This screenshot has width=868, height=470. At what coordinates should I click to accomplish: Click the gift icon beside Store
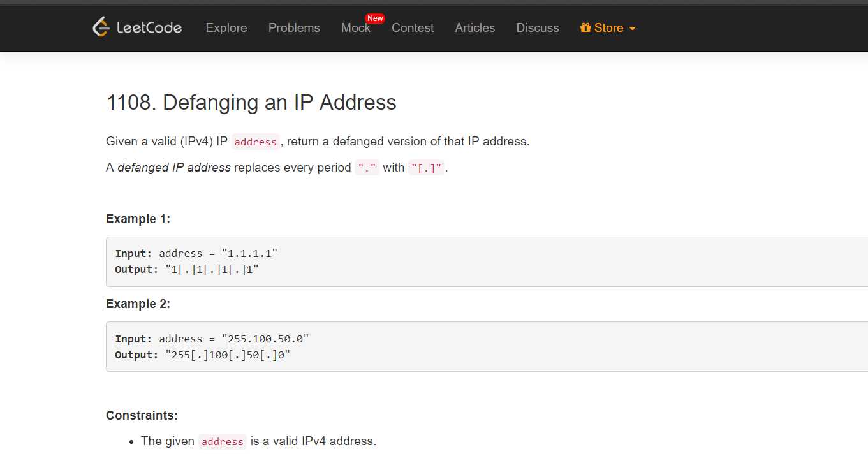[x=585, y=27]
